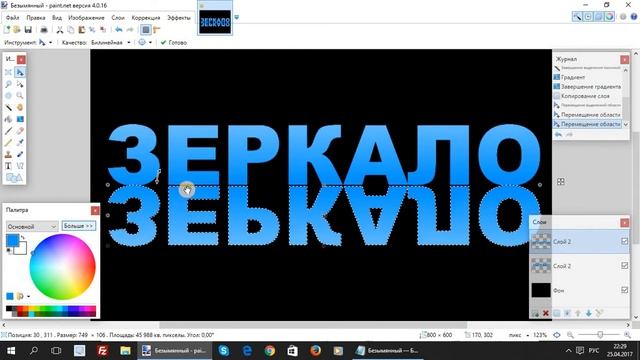Select the Eraser tool
Screen dimensions: 640x360
click(x=20, y=131)
